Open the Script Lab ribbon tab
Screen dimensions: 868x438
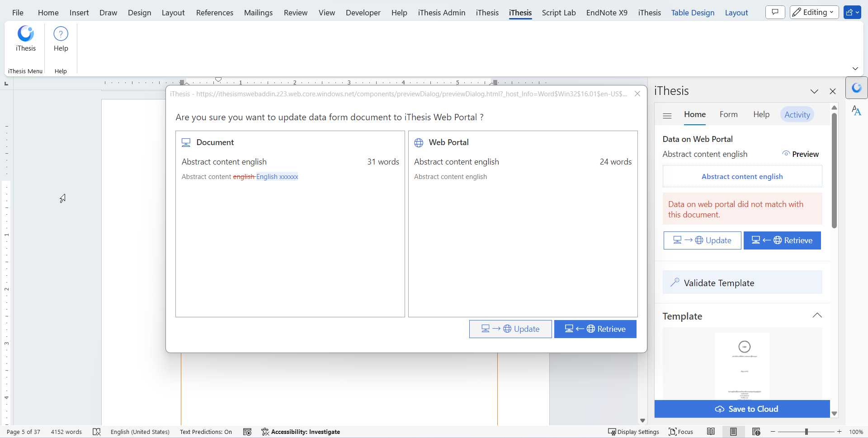(x=559, y=13)
